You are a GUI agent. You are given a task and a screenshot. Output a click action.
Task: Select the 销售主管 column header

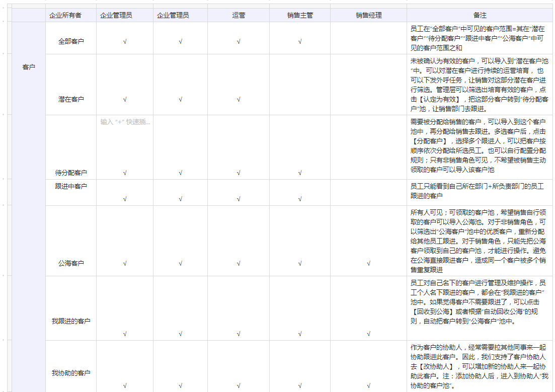[x=300, y=15]
